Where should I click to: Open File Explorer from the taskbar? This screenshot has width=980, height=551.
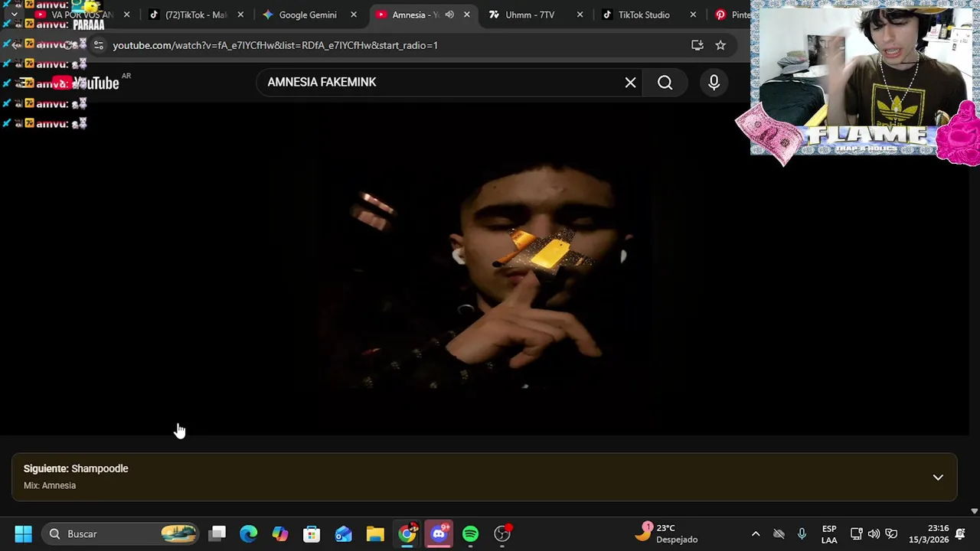(375, 533)
